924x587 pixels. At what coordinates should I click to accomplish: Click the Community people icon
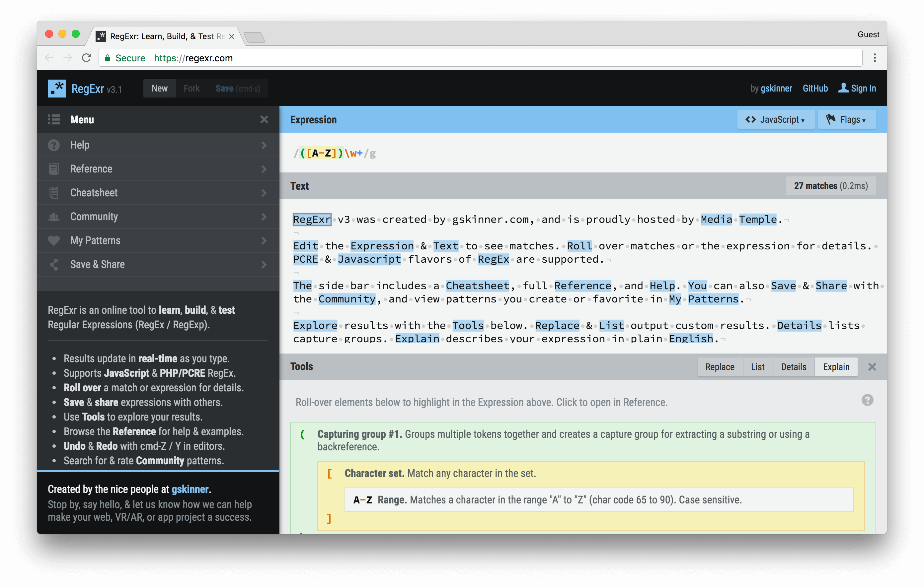point(54,217)
